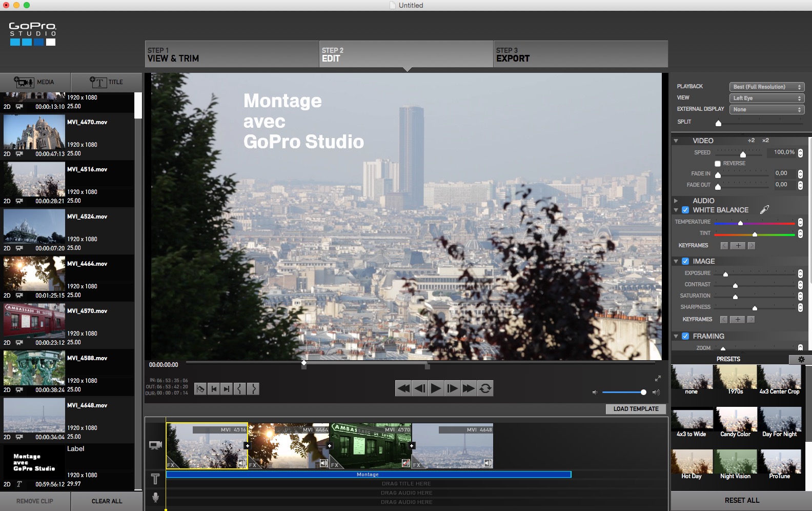The width and height of the screenshot is (812, 511).
Task: Uncheck the Image adjustments checkbox
Action: [x=685, y=261]
